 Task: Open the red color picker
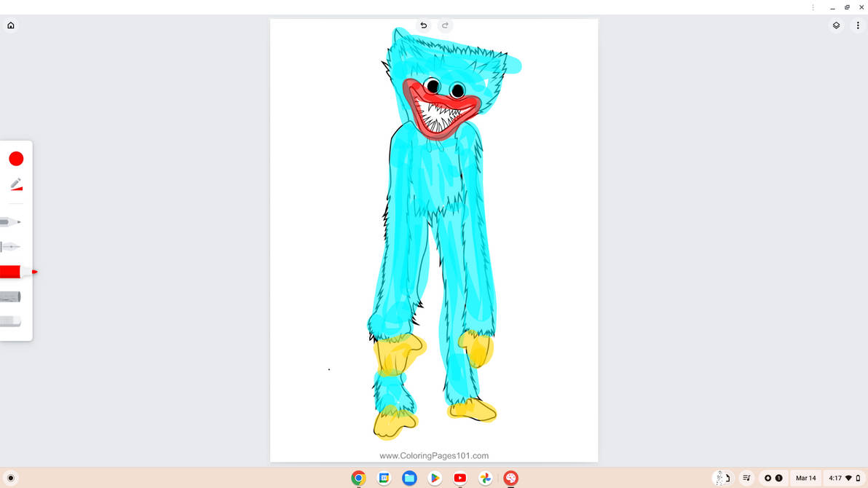pyautogui.click(x=16, y=159)
